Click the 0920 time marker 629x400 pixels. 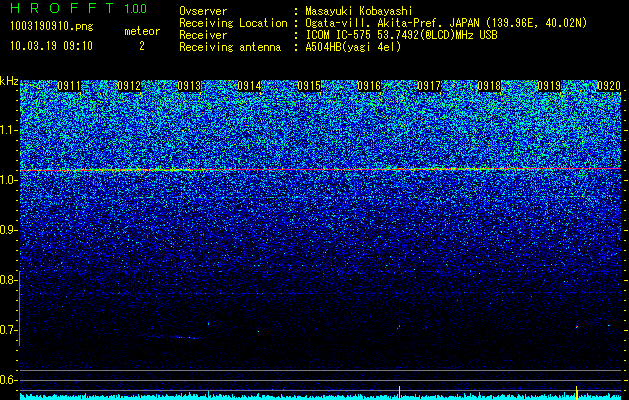(x=609, y=86)
